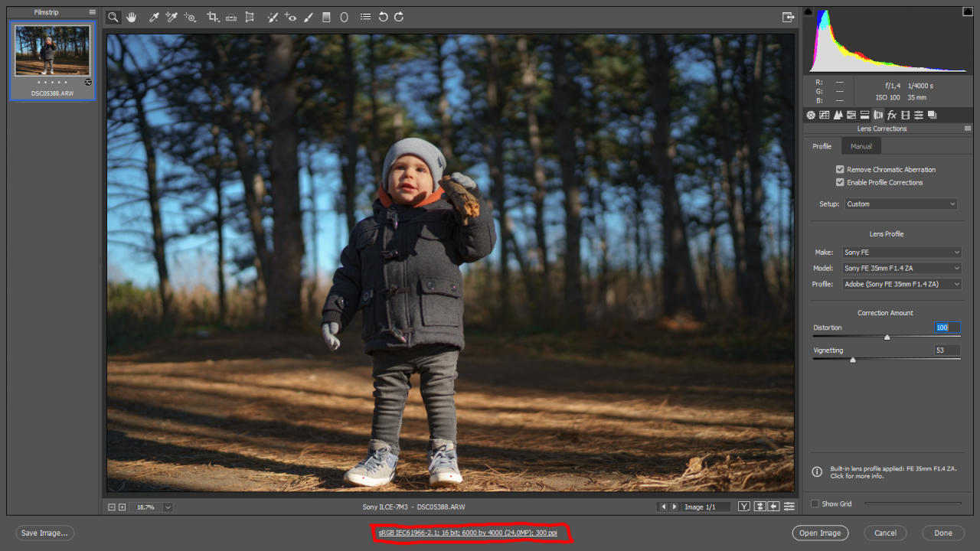Screen dimensions: 980x551
Task: Switch to the Manual tab
Action: click(861, 146)
